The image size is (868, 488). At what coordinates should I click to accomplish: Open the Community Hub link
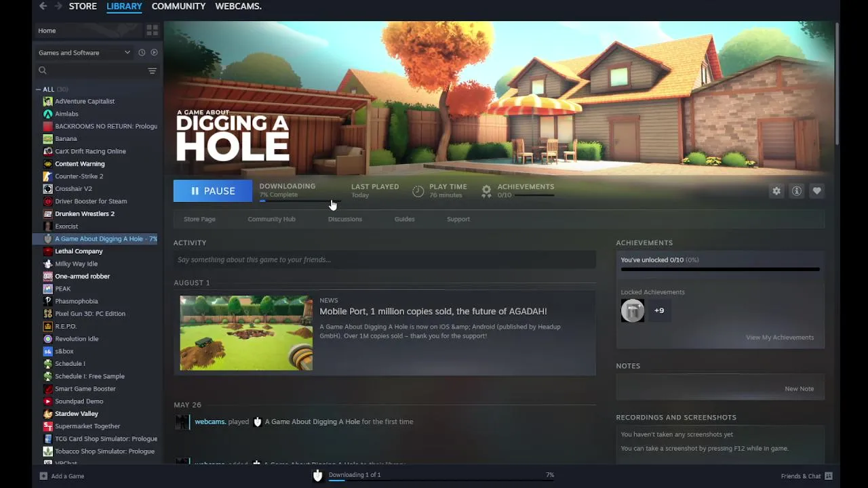271,219
